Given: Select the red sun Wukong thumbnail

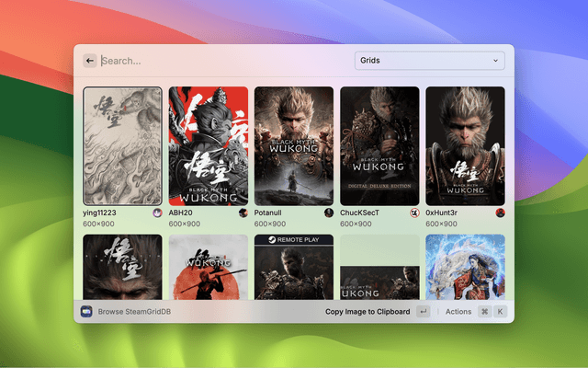Looking at the screenshot, I should coord(209,267).
